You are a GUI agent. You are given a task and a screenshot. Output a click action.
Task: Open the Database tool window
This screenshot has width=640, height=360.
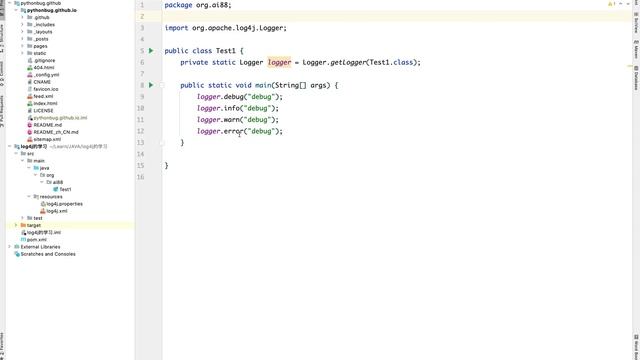pos(636,78)
